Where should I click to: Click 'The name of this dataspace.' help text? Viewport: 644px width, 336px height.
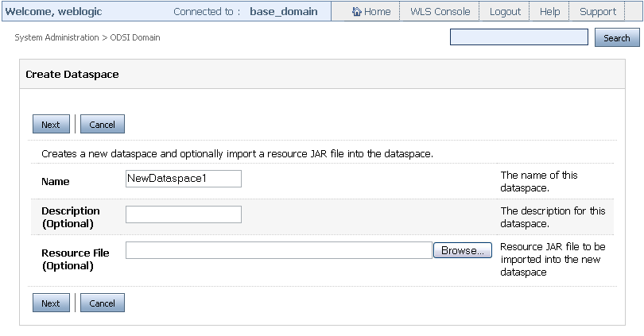pyautogui.click(x=538, y=181)
